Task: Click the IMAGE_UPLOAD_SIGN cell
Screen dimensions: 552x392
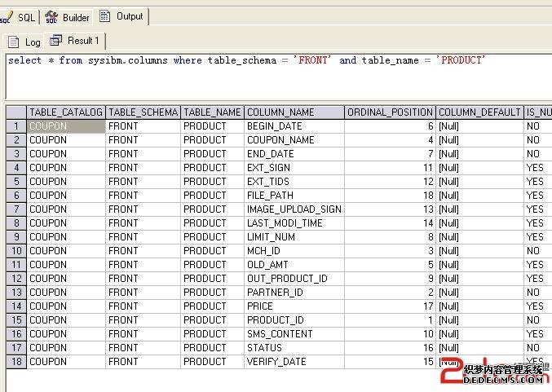Action: click(x=294, y=209)
